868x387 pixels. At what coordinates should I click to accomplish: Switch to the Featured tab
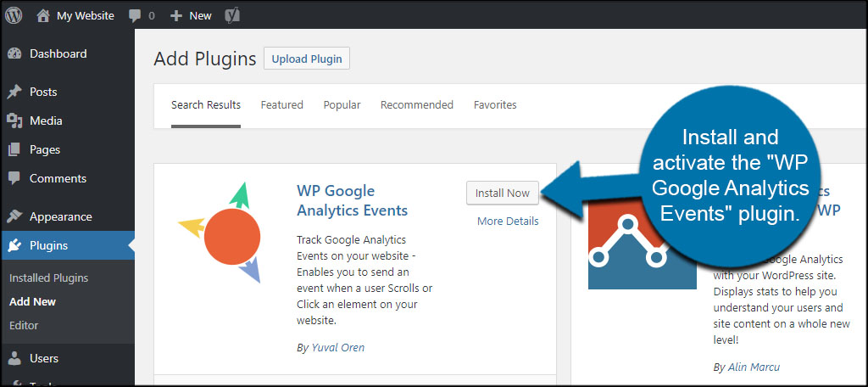coord(281,104)
